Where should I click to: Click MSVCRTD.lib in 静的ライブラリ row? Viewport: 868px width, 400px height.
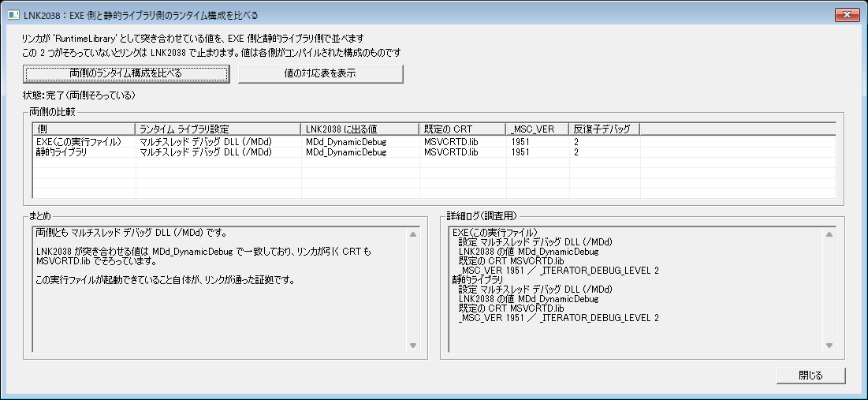tap(451, 151)
